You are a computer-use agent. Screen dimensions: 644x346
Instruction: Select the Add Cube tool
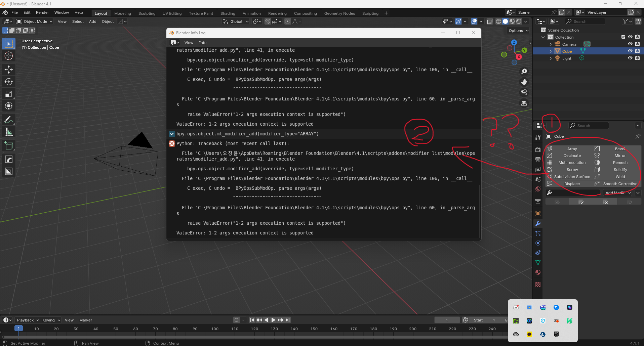pyautogui.click(x=9, y=145)
